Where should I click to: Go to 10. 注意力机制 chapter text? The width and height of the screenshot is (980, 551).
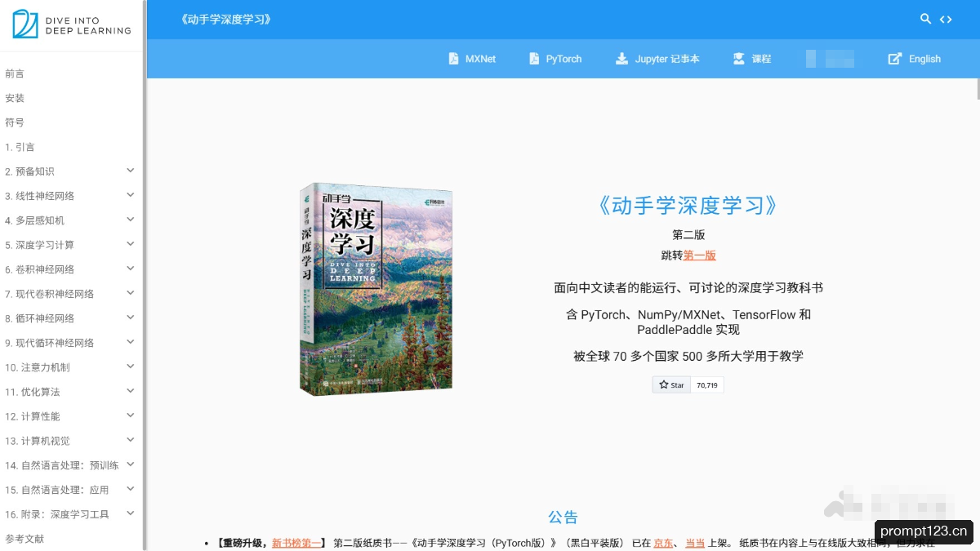pyautogui.click(x=38, y=367)
